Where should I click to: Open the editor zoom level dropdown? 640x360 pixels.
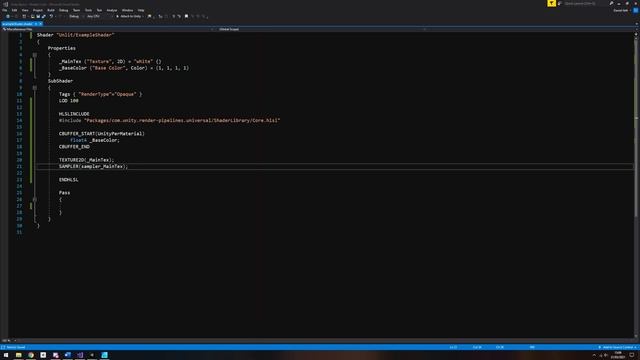point(6,340)
